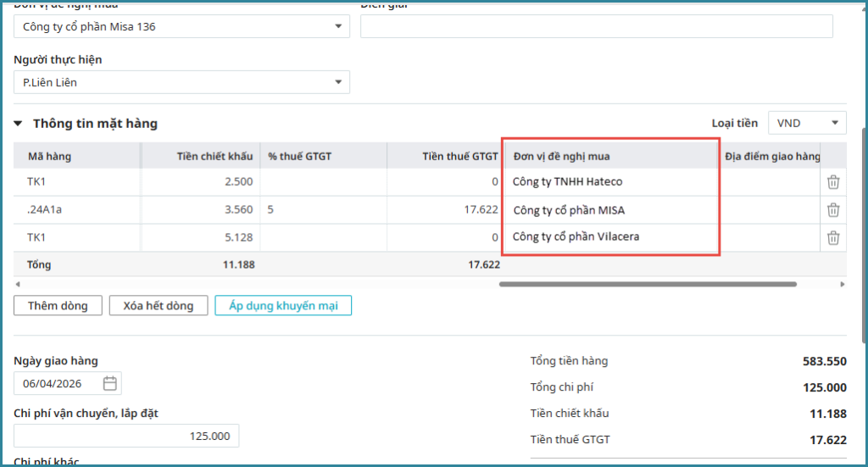
Task: Click the Diễn giải input field
Action: point(597,26)
